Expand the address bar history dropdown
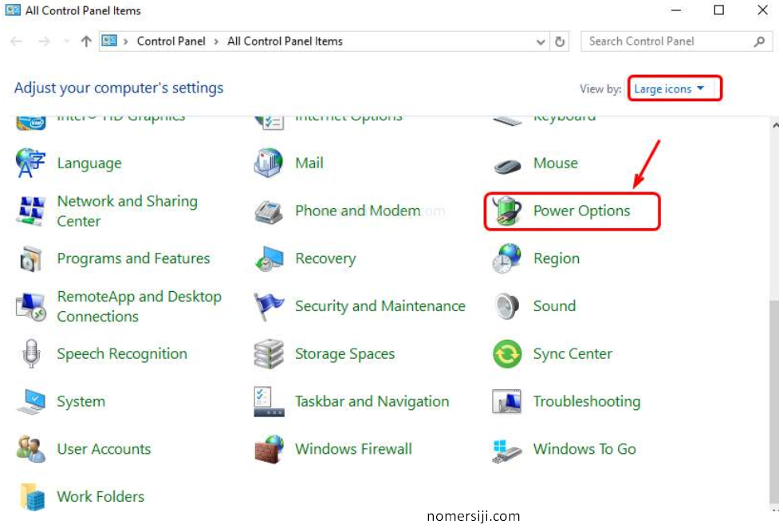Viewport: 783px width, 532px height. tap(541, 42)
